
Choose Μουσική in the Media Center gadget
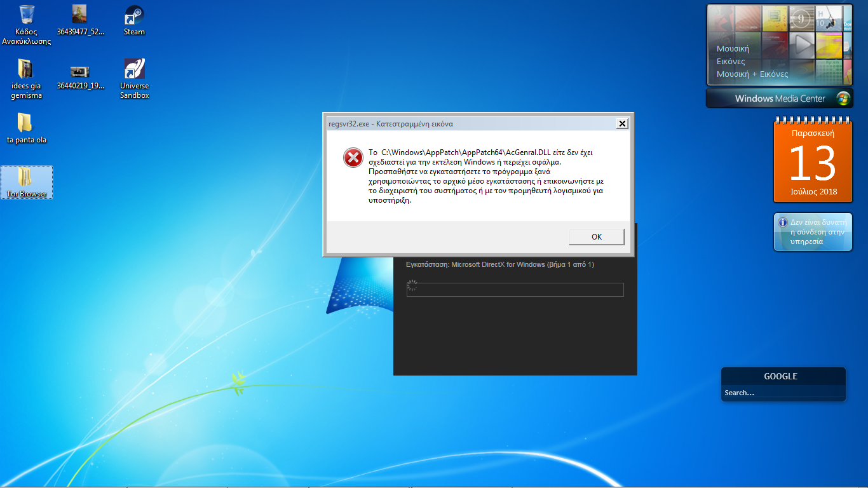coord(733,48)
